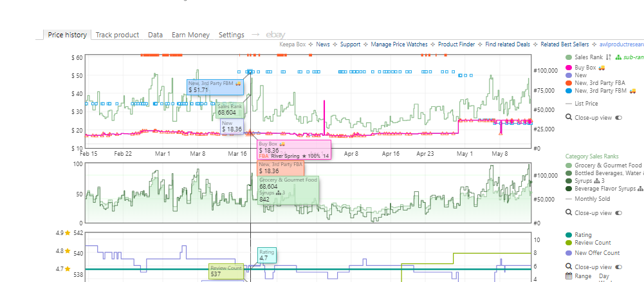Select the Day range option
The height and width of the screenshot is (282, 644).
pos(604,276)
